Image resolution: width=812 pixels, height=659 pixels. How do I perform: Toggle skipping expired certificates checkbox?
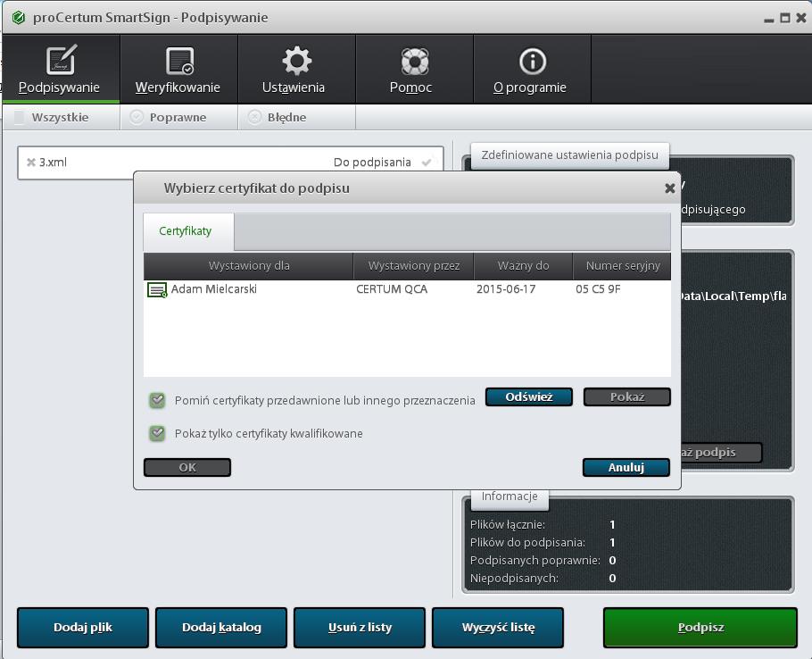pos(158,400)
